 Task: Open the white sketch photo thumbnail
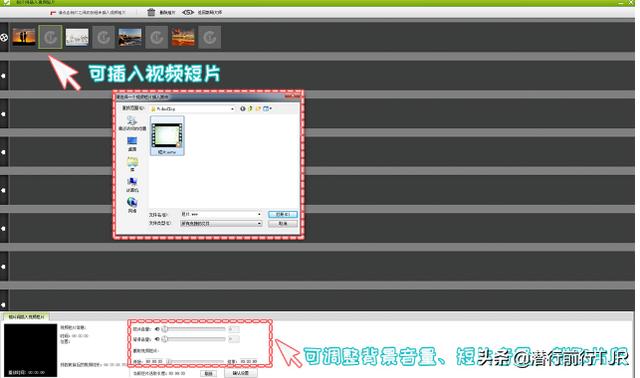coord(77,37)
